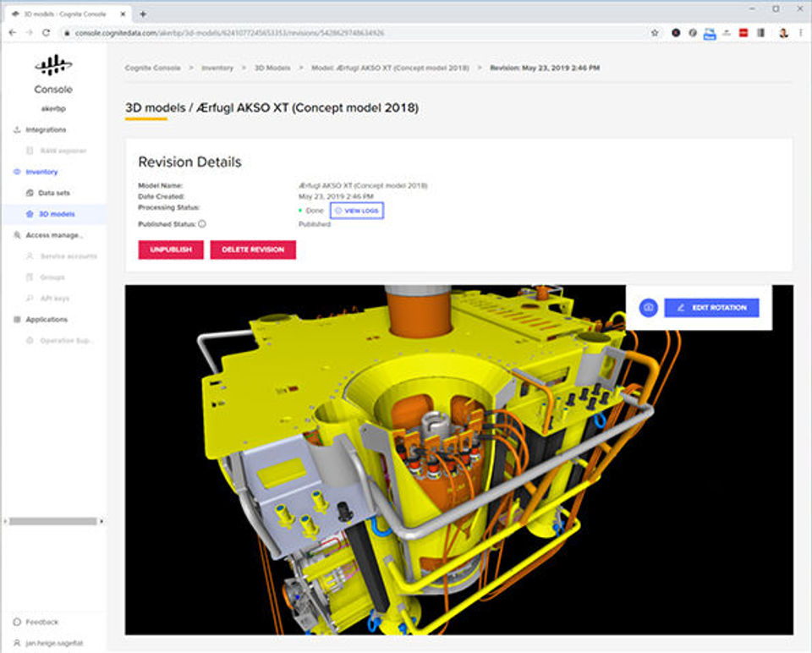This screenshot has width=812, height=653.
Task: Open View Logs for processing status
Action: (x=357, y=211)
